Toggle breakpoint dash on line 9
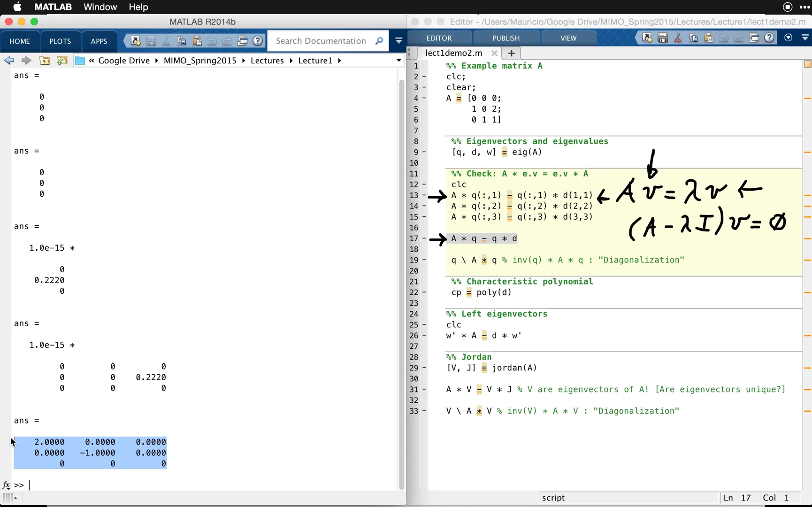The image size is (812, 507). 424,152
